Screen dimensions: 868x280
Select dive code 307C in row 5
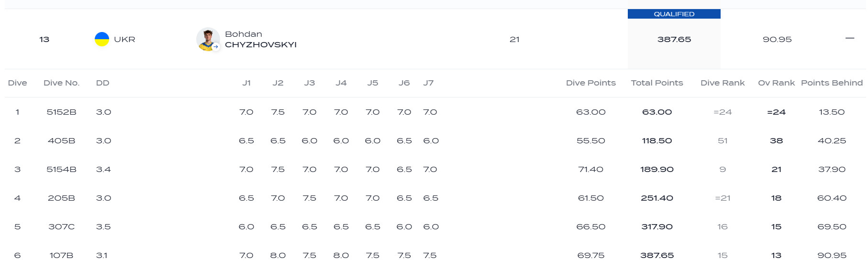(x=61, y=226)
